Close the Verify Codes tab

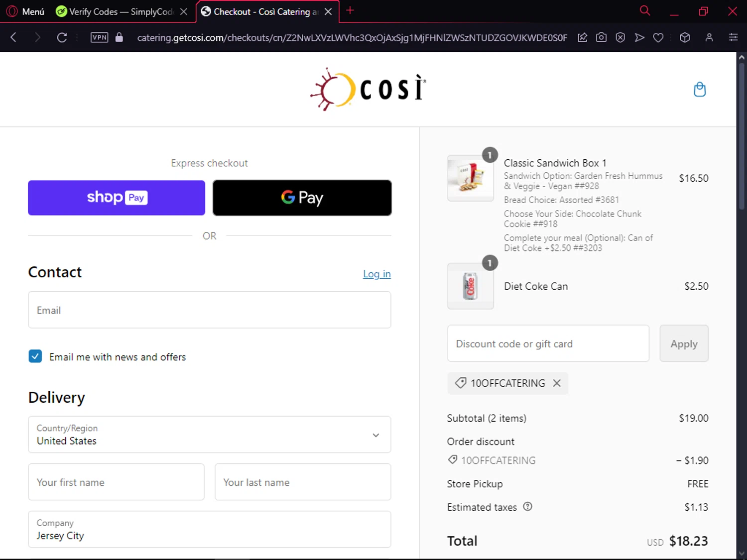pyautogui.click(x=184, y=11)
